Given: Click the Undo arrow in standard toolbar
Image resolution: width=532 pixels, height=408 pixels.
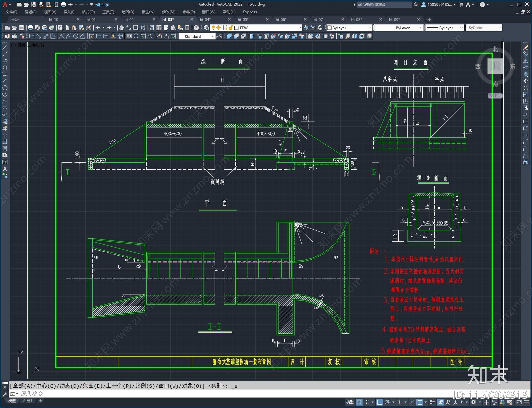Looking at the screenshot, I should (98, 28).
